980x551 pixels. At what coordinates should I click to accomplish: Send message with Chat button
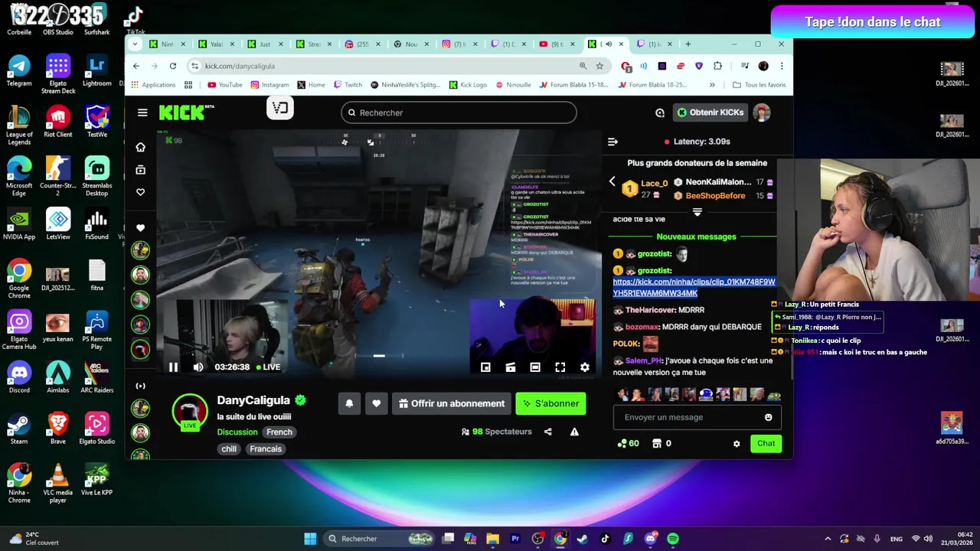pyautogui.click(x=766, y=443)
